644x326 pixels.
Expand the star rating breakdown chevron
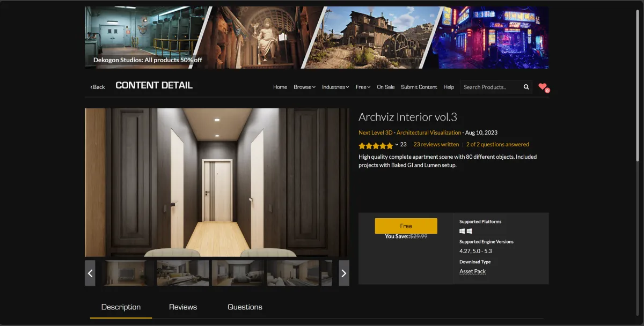397,144
